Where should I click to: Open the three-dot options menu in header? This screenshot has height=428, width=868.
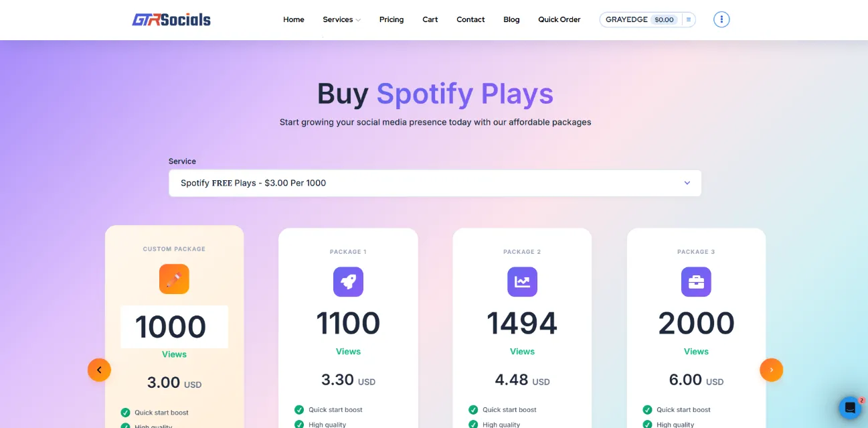[721, 19]
